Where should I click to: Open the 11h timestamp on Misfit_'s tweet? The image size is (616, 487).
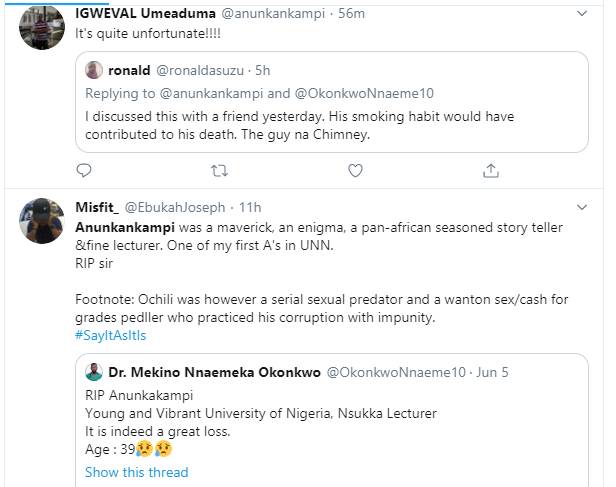pyautogui.click(x=250, y=209)
